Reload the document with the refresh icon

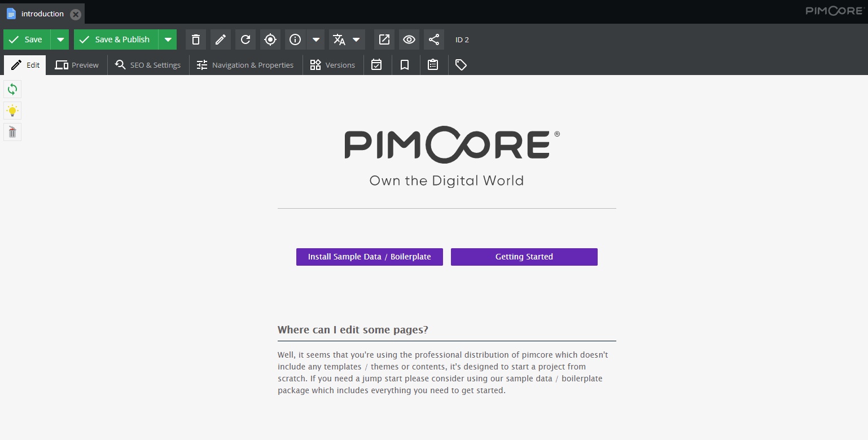[246, 39]
